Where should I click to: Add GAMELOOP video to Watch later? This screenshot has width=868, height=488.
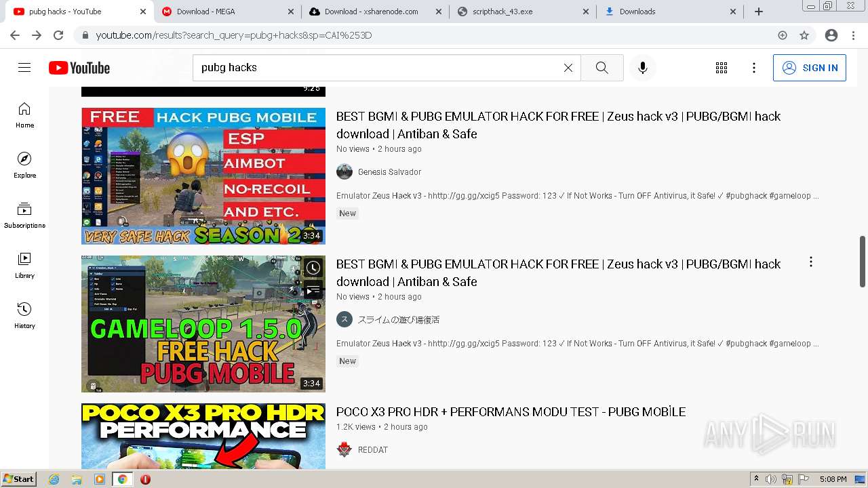pyautogui.click(x=313, y=268)
